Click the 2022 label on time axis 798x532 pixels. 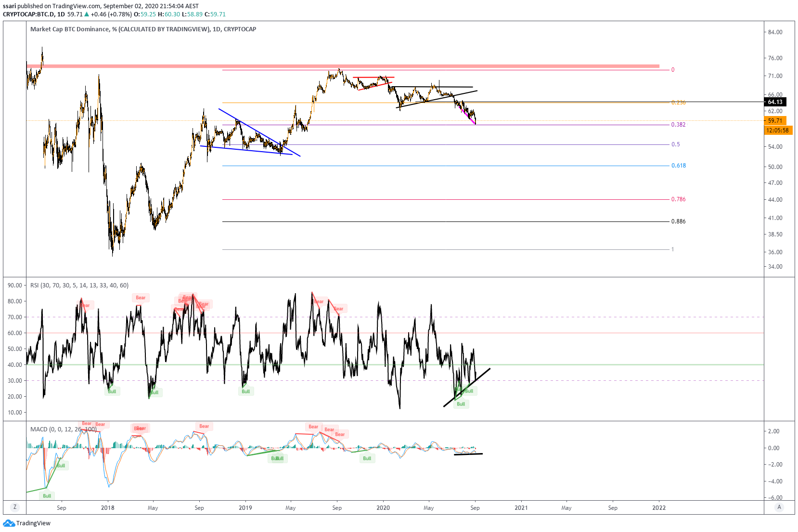[x=659, y=508]
